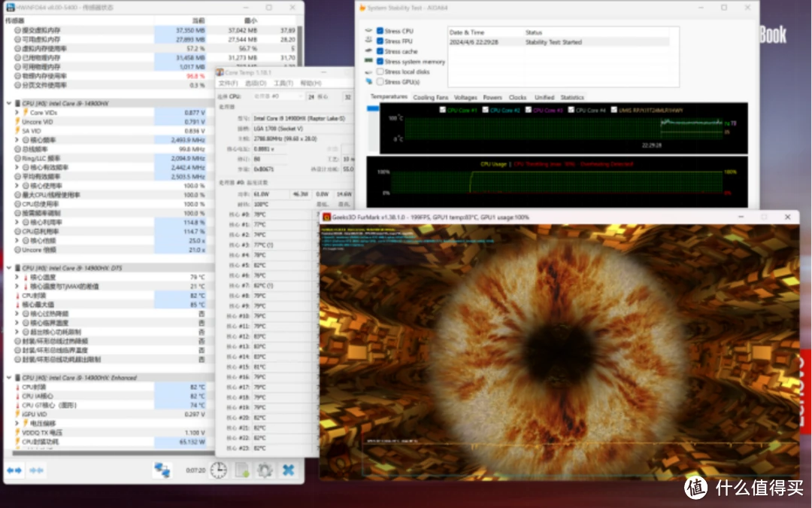This screenshot has width=812, height=508.
Task: Click the blue X icon in HWiNFO toolbar
Action: [289, 470]
